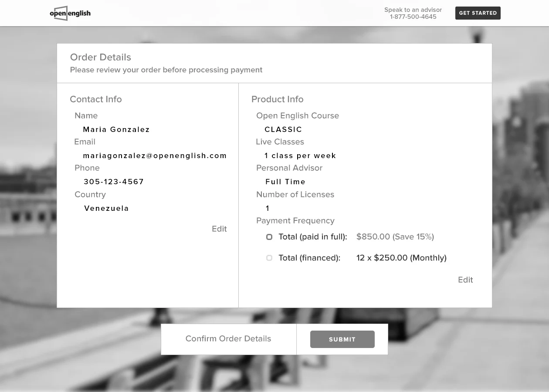Select the Total (paid in full) radio button
This screenshot has width=549, height=392.
click(x=269, y=237)
